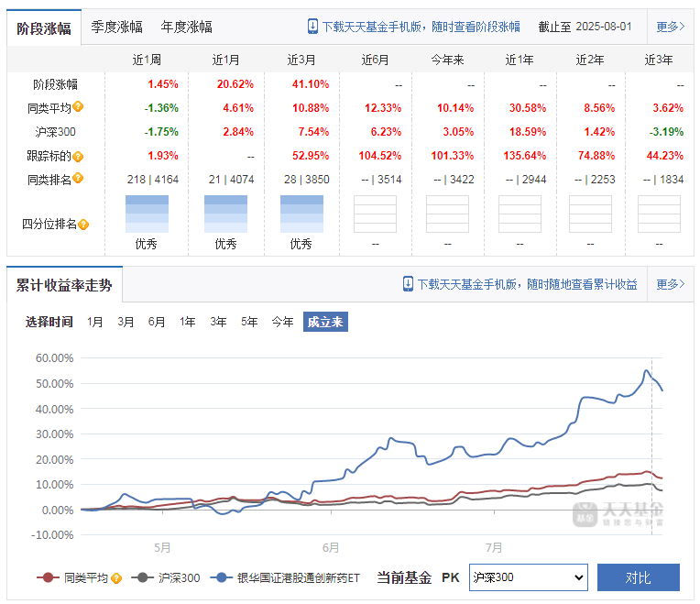Toggle the 银华国证港股通创新药ET series legend
The width and height of the screenshot is (700, 604).
coord(285,578)
